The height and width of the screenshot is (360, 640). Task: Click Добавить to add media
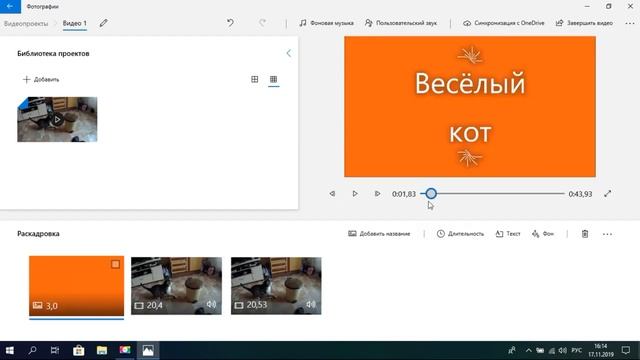pyautogui.click(x=41, y=80)
